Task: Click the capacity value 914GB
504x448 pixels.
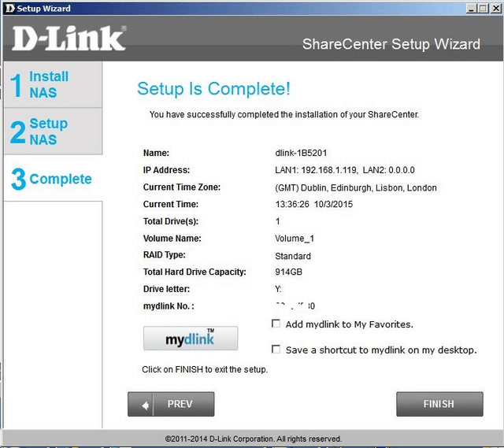Action: click(289, 272)
